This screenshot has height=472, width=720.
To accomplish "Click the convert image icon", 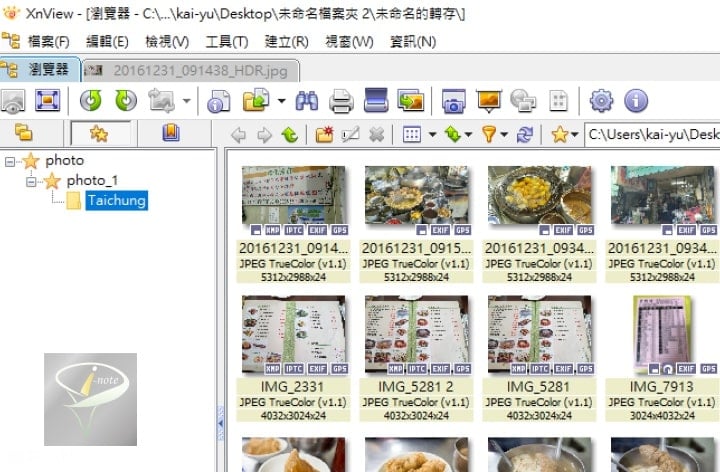I will point(161,101).
